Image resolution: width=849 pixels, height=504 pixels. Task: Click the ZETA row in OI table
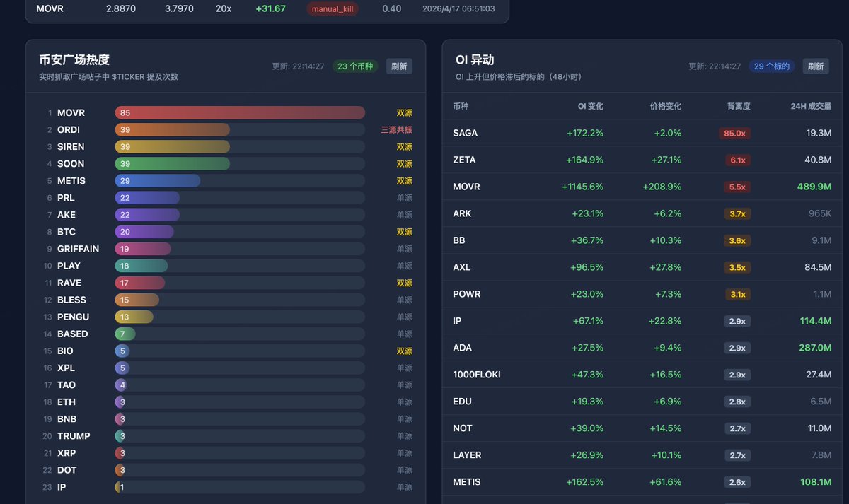[642, 160]
